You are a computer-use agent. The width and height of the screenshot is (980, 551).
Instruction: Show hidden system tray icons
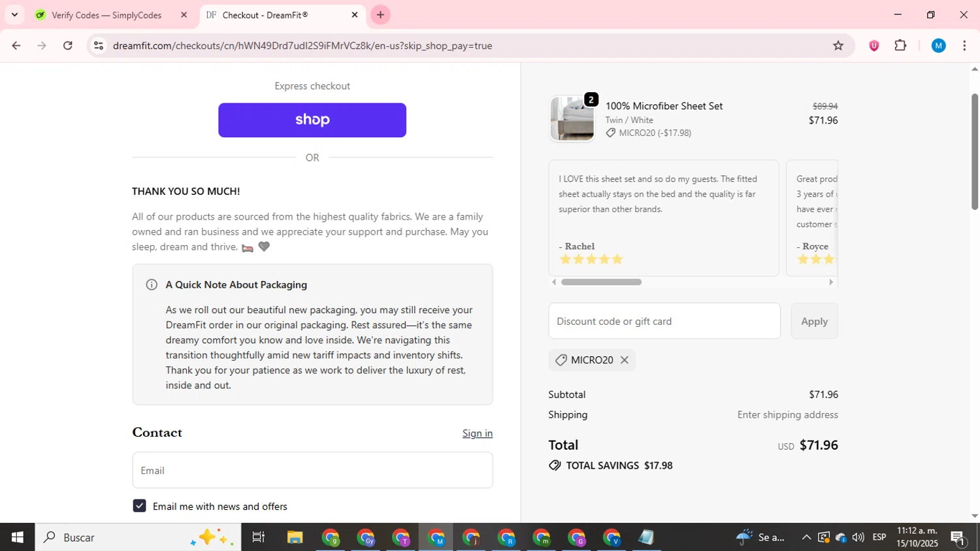tap(806, 537)
